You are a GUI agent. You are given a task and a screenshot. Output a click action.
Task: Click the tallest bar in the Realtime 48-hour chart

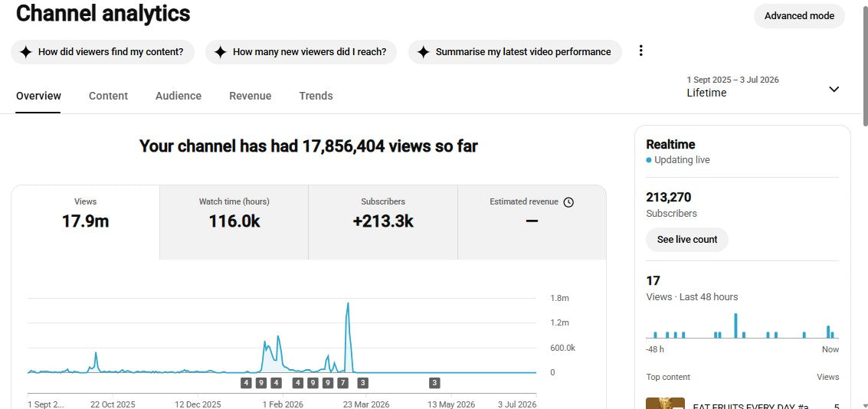[735, 326]
